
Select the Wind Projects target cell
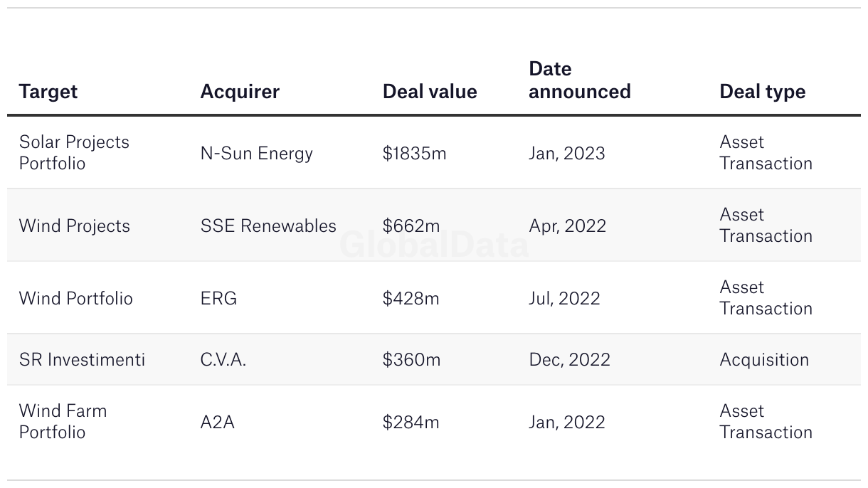tap(75, 226)
